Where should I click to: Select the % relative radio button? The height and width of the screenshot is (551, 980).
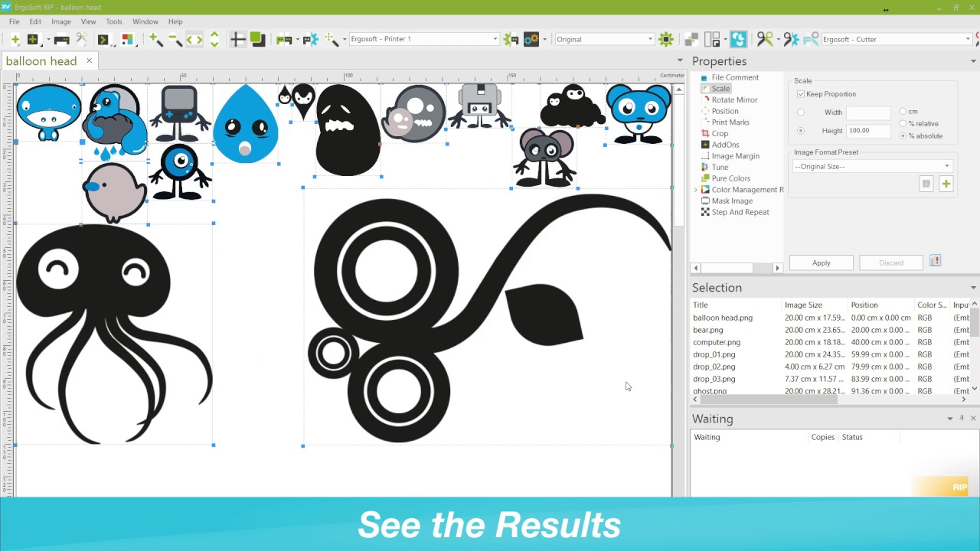click(x=903, y=124)
